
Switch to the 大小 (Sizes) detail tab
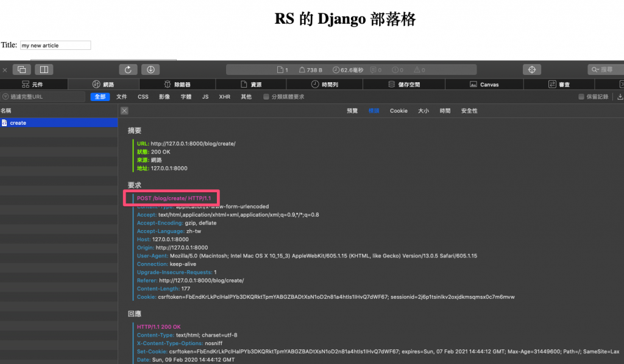[424, 111]
